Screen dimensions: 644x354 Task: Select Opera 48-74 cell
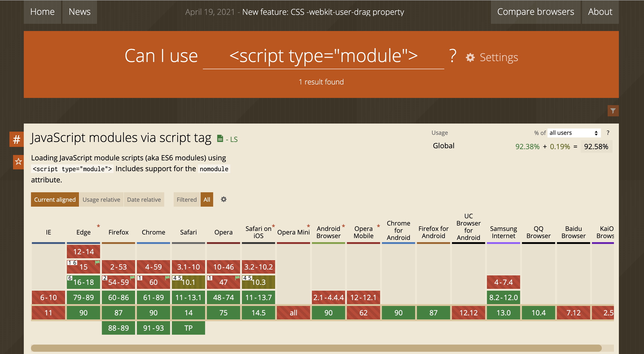point(223,297)
